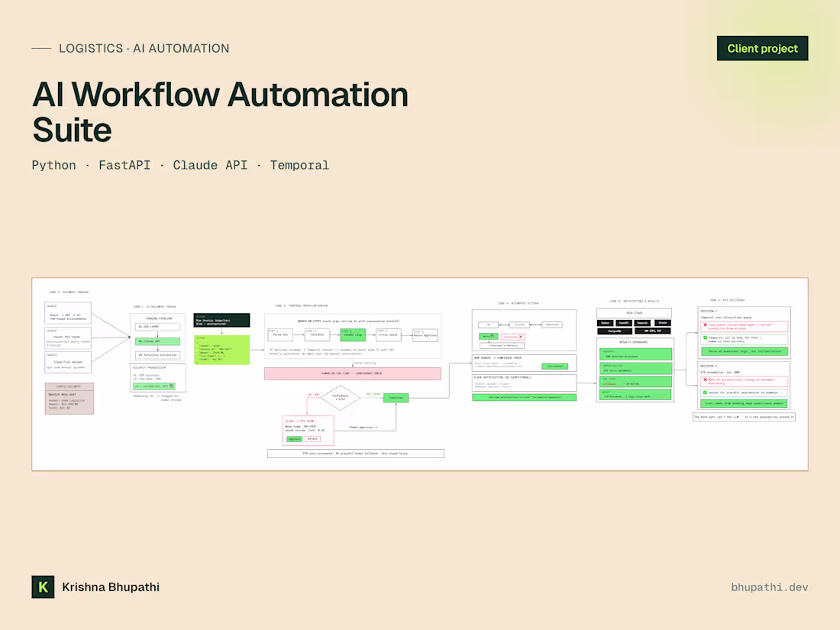Click the dark raw invoice image box
This screenshot has width=840, height=630.
[221, 321]
